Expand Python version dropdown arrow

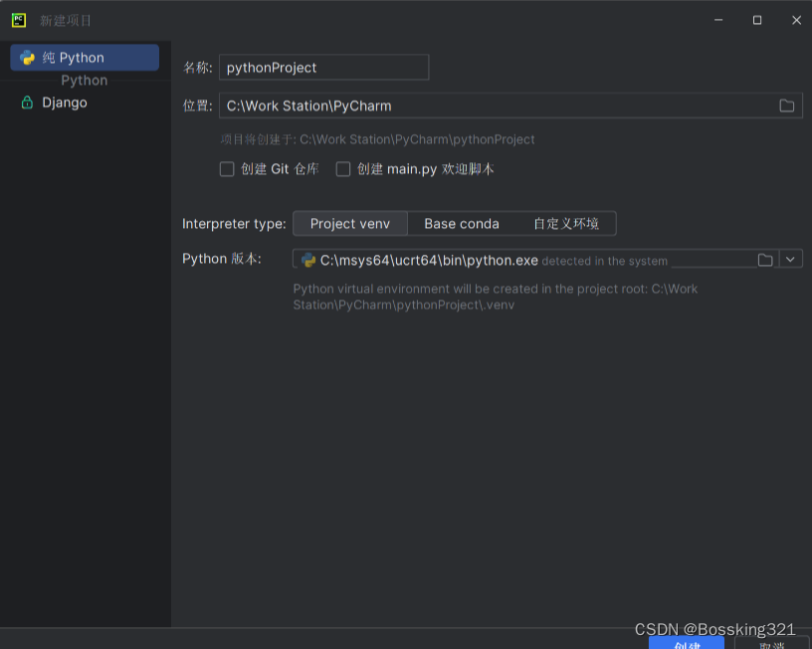tap(790, 260)
